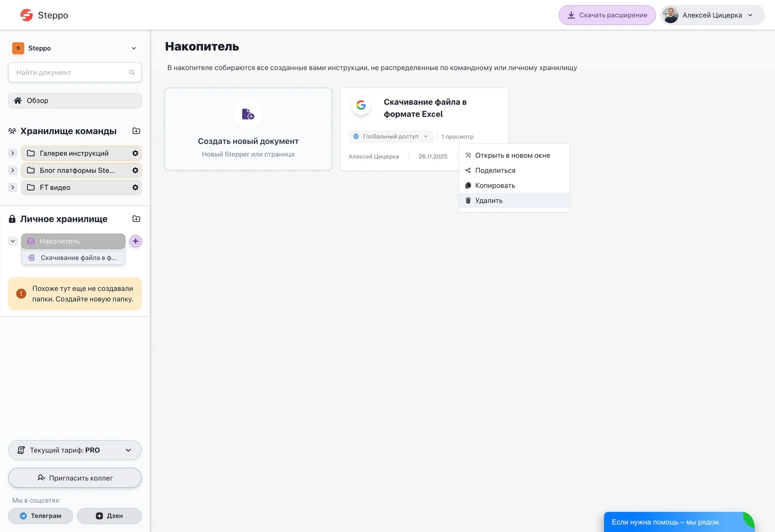The image size is (775, 532).
Task: Choose Копировать in the context menu
Action: pyautogui.click(x=494, y=186)
